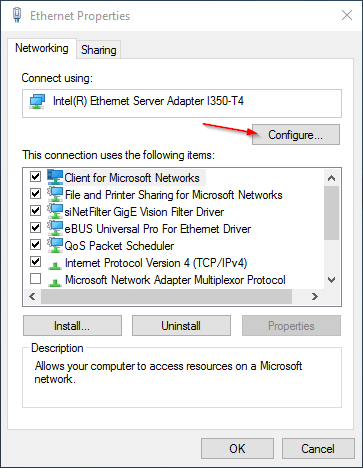Uncheck Client for Microsoft Networks checkbox
Image resolution: width=363 pixels, height=468 pixels.
[35, 176]
